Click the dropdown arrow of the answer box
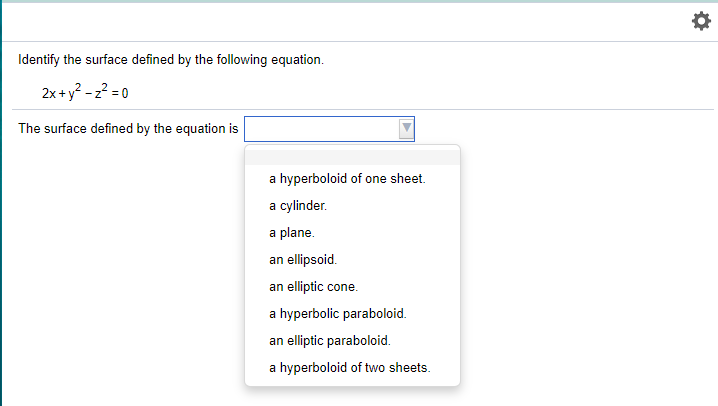The height and width of the screenshot is (406, 718). coord(405,129)
